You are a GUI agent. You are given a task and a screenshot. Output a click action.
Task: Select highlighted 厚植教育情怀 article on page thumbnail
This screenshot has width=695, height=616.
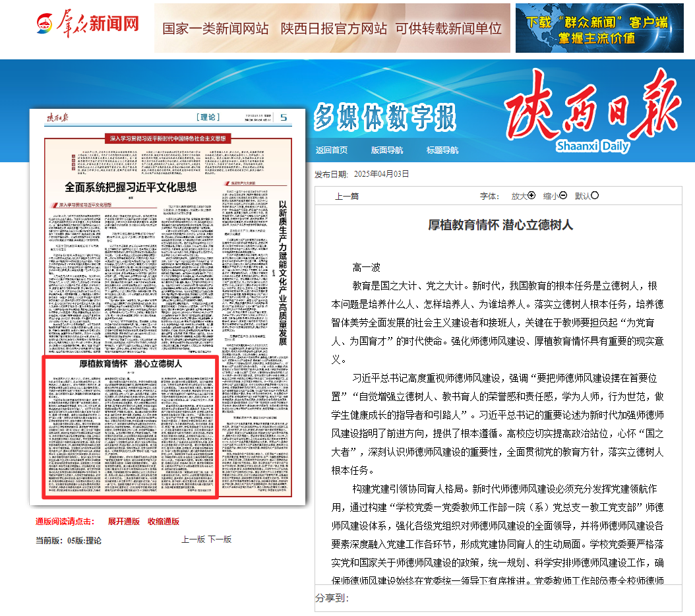[130, 426]
